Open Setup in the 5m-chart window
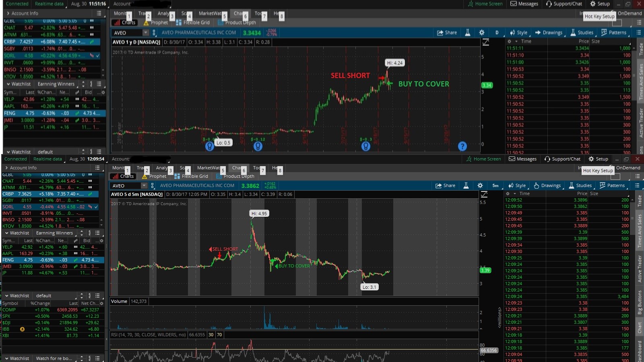Viewport: 644px width, 362px height. [x=598, y=159]
